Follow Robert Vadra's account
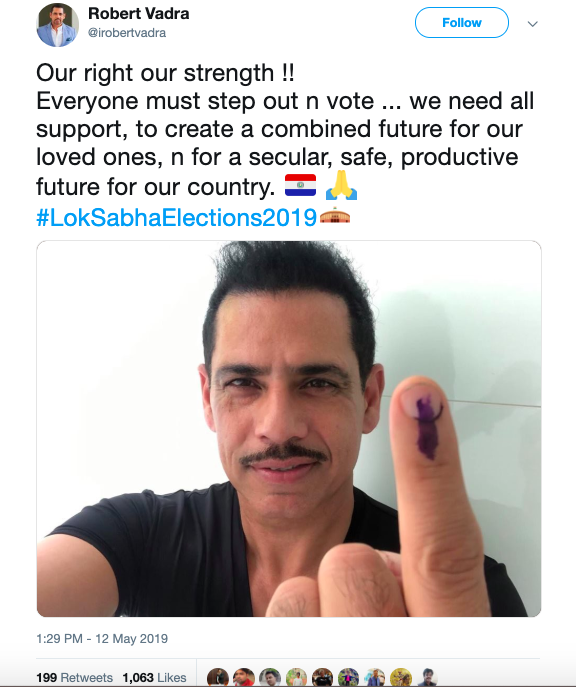The image size is (576, 687). coord(462,22)
